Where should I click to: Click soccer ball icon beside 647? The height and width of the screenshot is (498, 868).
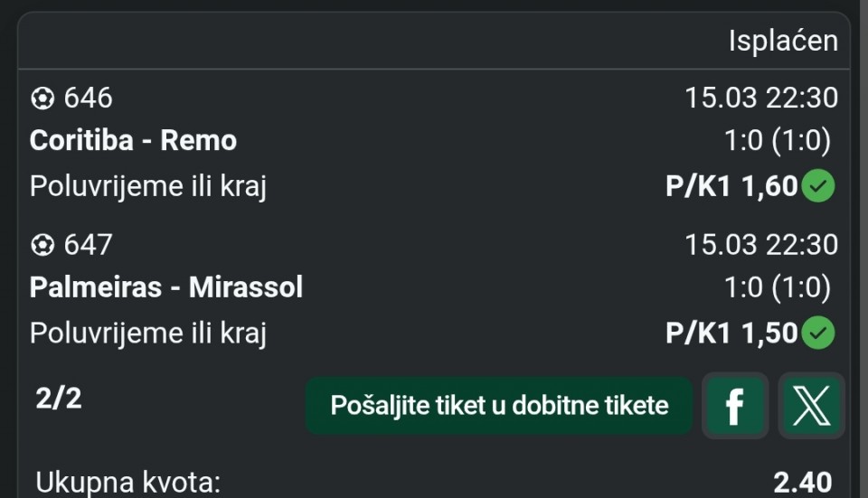(x=42, y=244)
